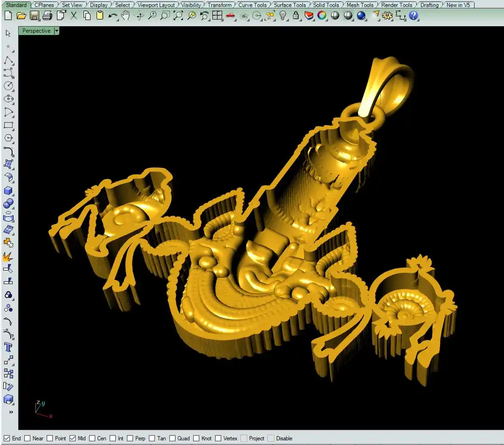The width and height of the screenshot is (504, 445).
Task: Select the Text object tool
Action: 8,347
